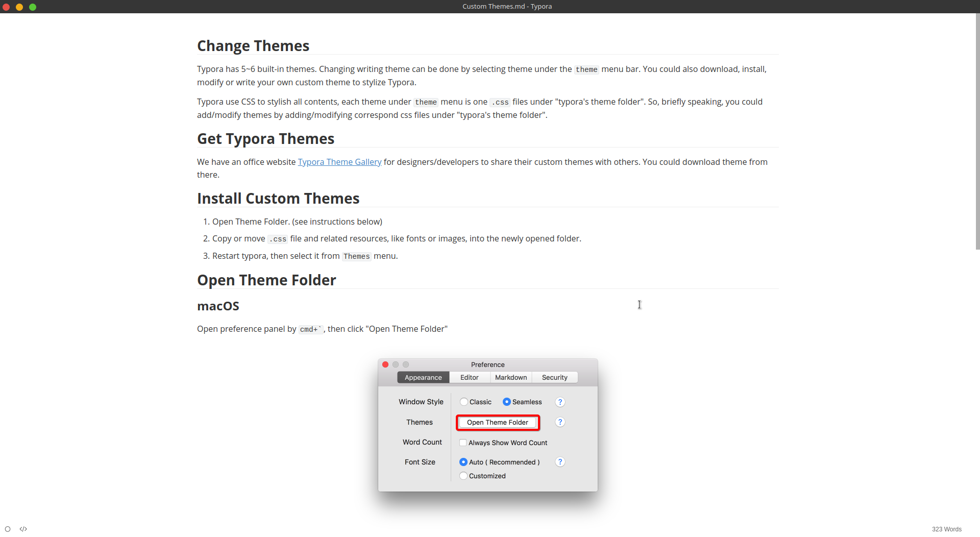980x537 pixels.
Task: Click Always Show Word Count checkbox in the image
Action: (x=463, y=443)
